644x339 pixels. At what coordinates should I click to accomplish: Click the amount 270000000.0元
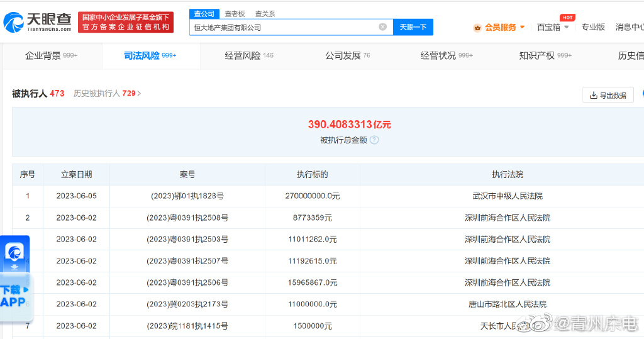tap(313, 196)
